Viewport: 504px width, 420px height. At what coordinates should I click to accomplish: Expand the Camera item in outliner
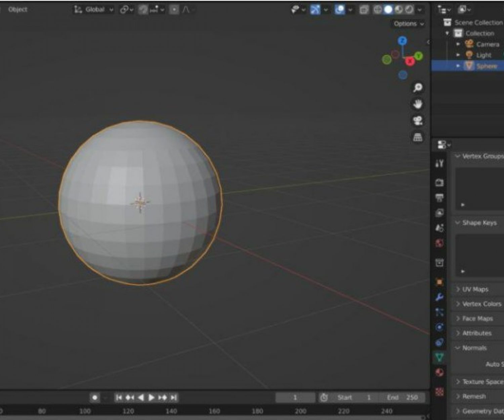[x=458, y=44]
